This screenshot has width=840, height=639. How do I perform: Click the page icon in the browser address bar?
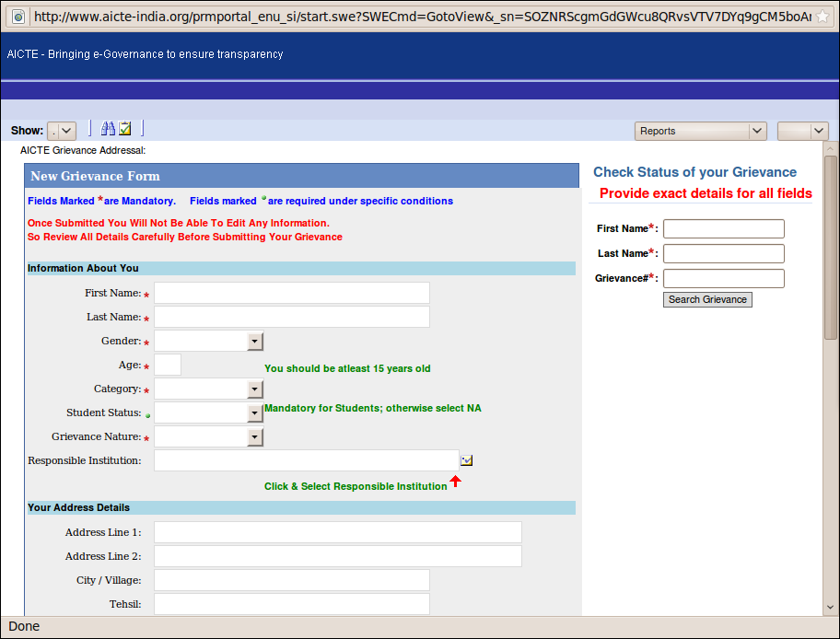(x=18, y=16)
